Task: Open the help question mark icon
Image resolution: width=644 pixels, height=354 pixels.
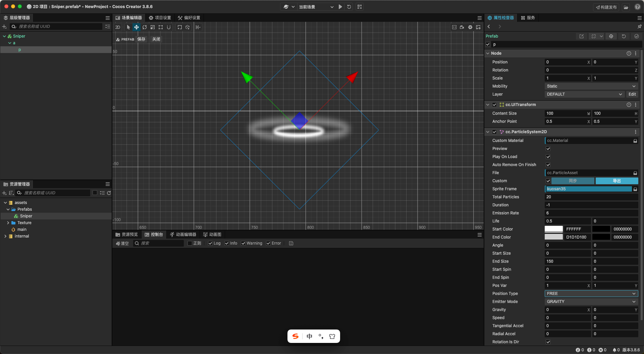Action: [638, 7]
